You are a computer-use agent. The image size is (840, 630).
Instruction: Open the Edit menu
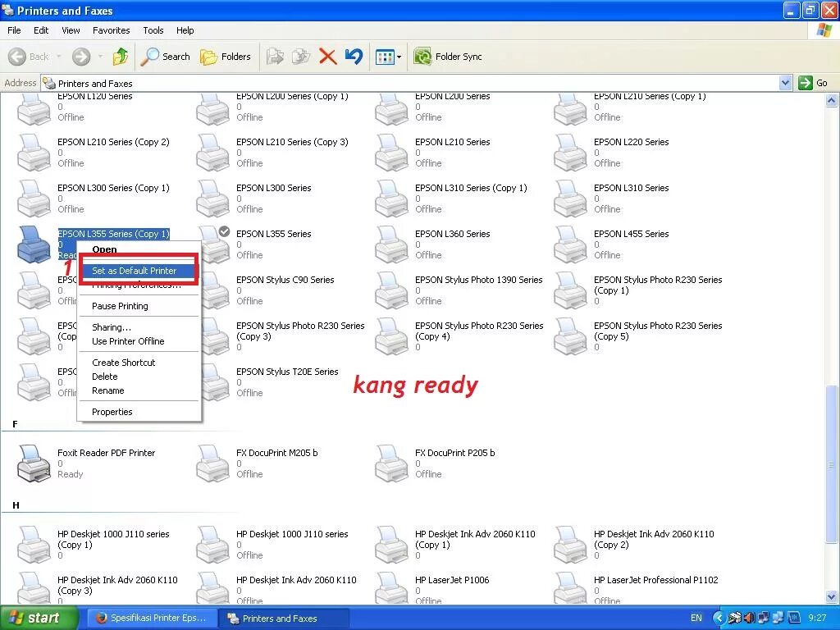(x=41, y=30)
